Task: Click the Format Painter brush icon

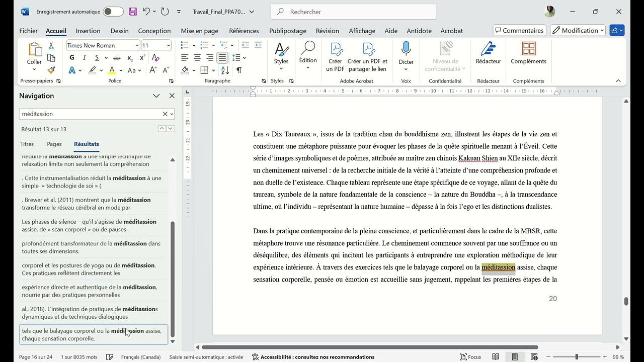Action: 51,70
